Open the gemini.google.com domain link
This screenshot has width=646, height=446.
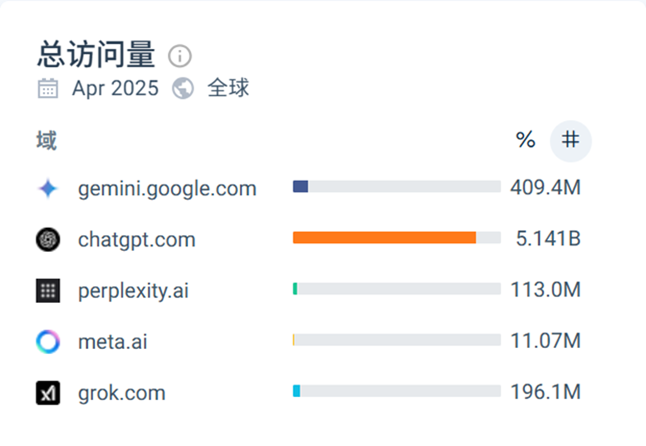[167, 188]
